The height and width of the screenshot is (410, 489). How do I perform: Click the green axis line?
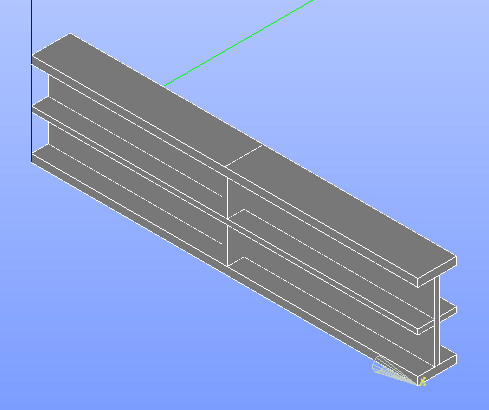click(239, 43)
